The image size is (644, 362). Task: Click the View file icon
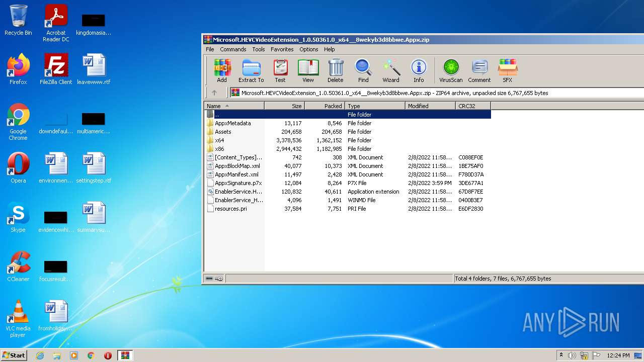(x=308, y=71)
